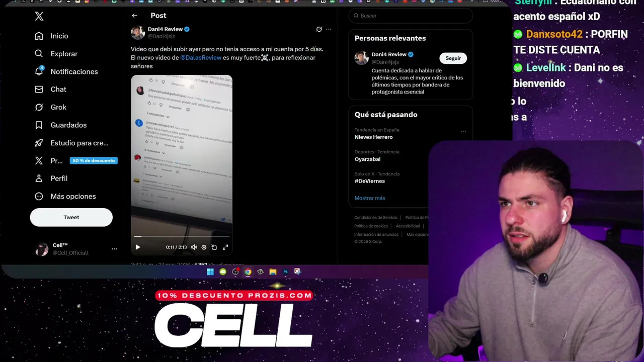The image size is (644, 362).
Task: Open the Chat section
Action: 50,89
